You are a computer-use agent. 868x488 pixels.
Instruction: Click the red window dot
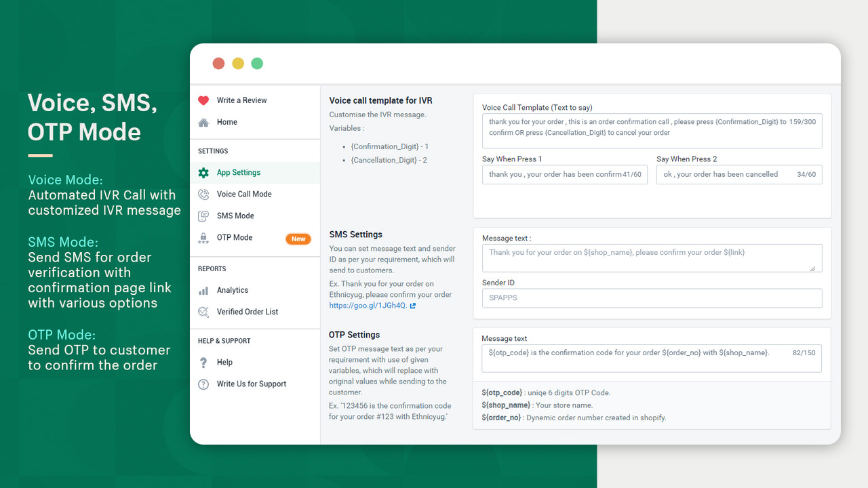tap(218, 64)
